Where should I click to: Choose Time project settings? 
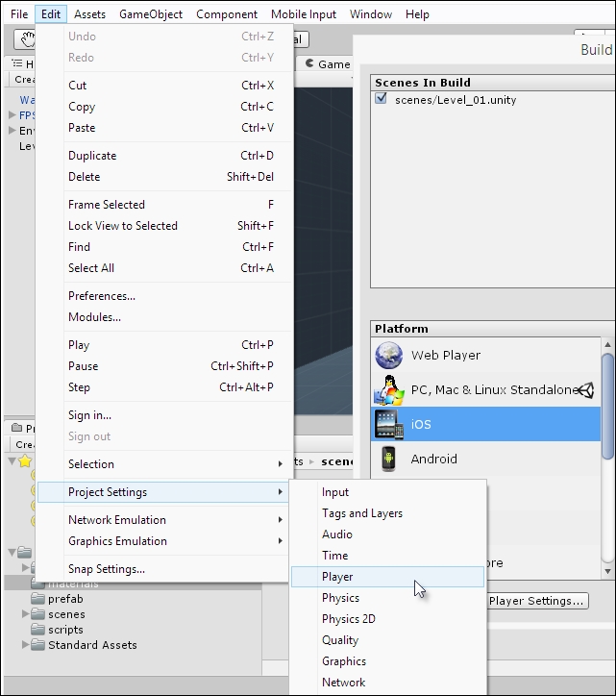pos(387,556)
